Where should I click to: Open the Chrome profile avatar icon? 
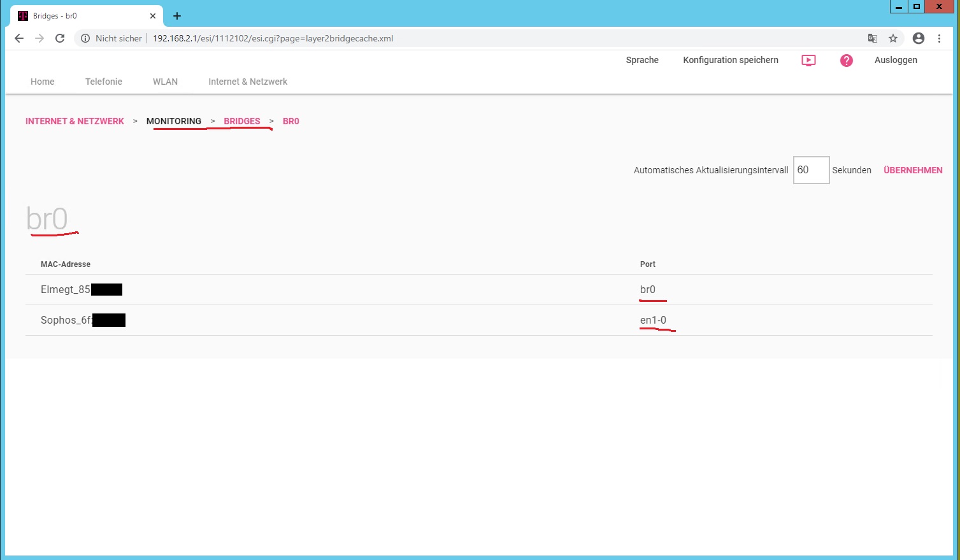(919, 38)
